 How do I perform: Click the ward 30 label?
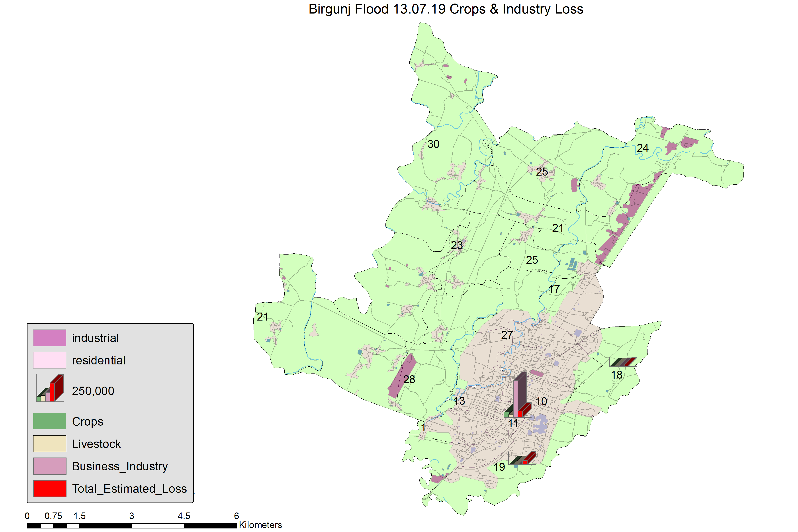[433, 144]
